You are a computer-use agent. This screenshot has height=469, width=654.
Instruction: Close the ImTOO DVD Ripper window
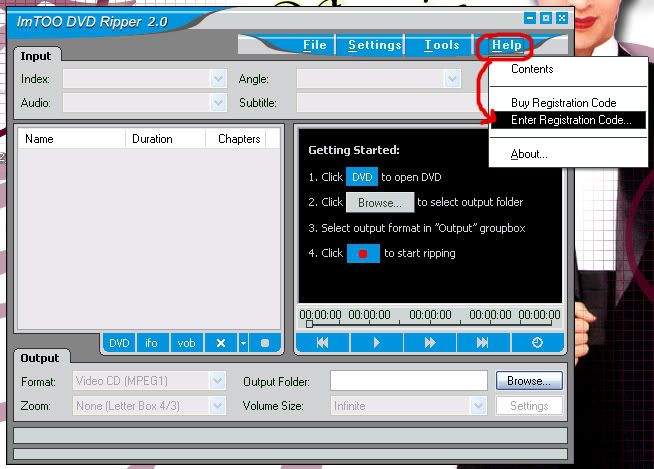pyautogui.click(x=562, y=18)
